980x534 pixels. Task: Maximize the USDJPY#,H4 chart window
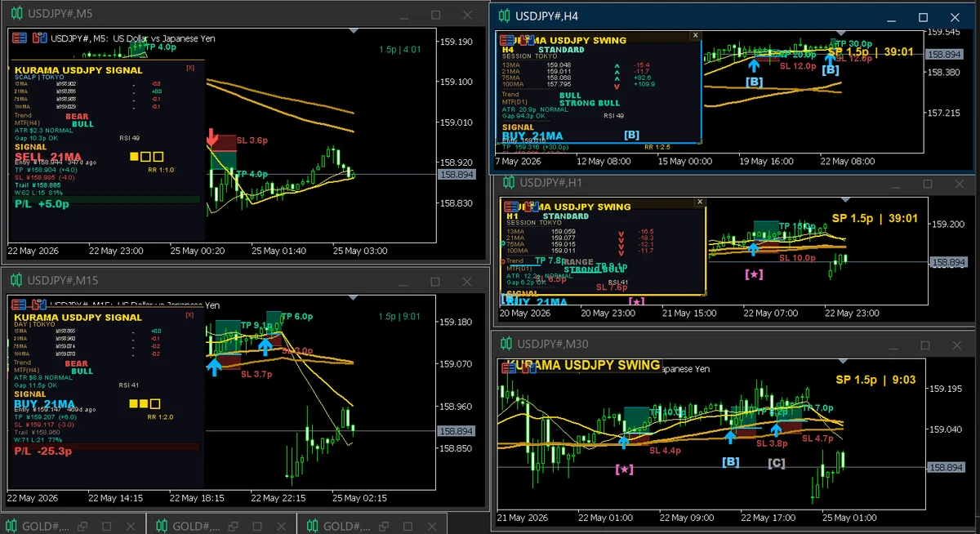pos(923,17)
